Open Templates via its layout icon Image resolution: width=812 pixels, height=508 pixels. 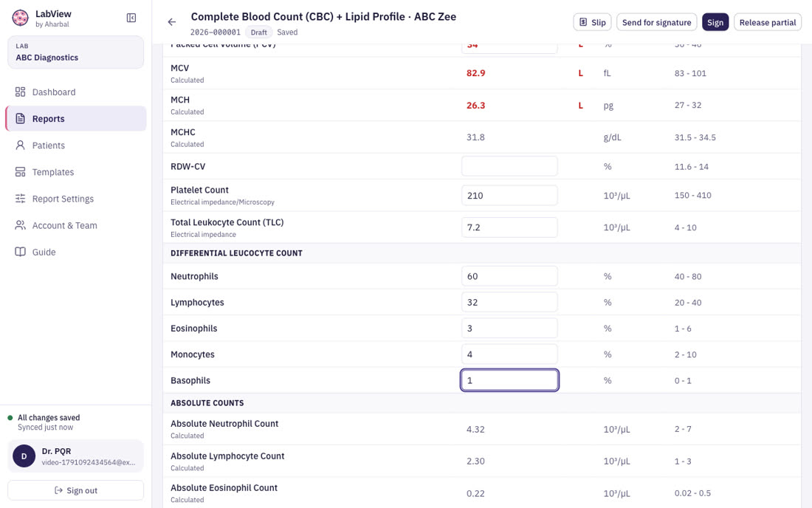tap(20, 172)
